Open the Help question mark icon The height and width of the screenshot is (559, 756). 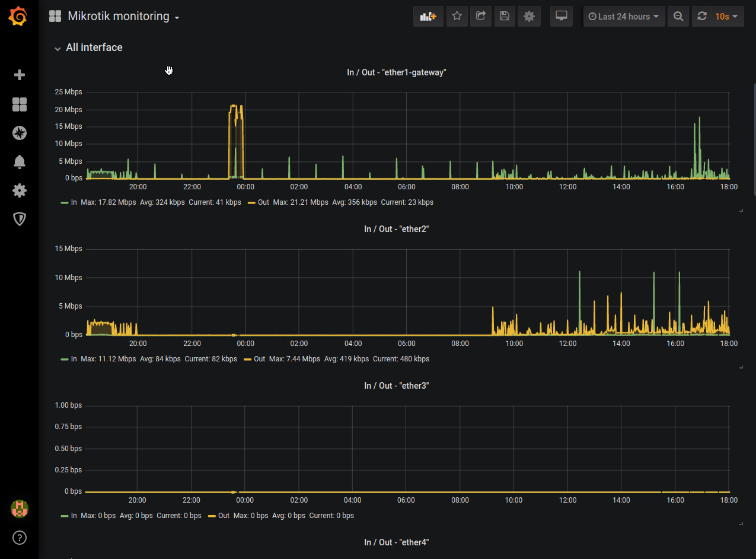click(20, 538)
